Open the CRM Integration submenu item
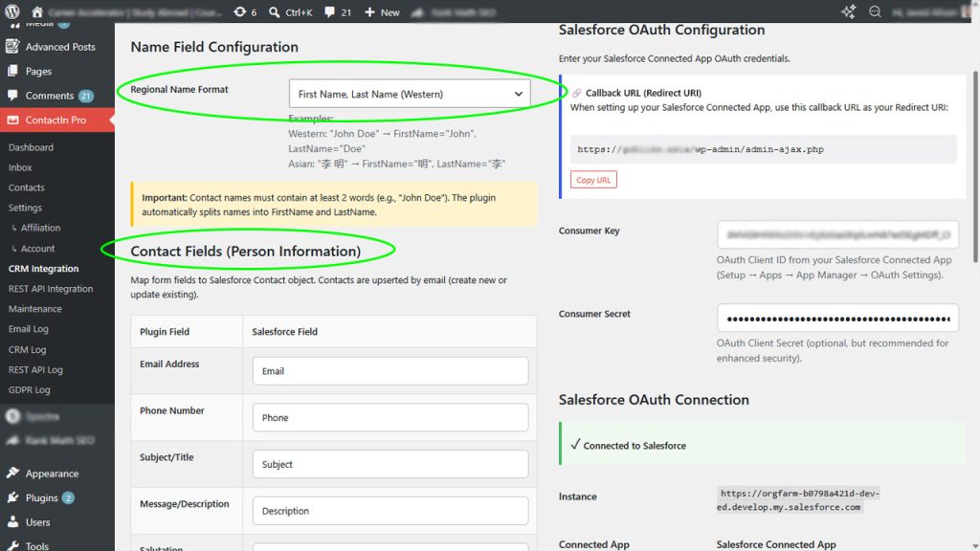This screenshot has width=980, height=551. click(x=43, y=269)
